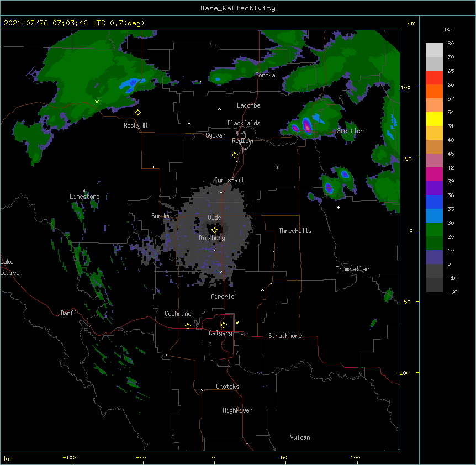Screen dimensions: 476x465
Task: Click the Banff label
Action: coord(68,313)
